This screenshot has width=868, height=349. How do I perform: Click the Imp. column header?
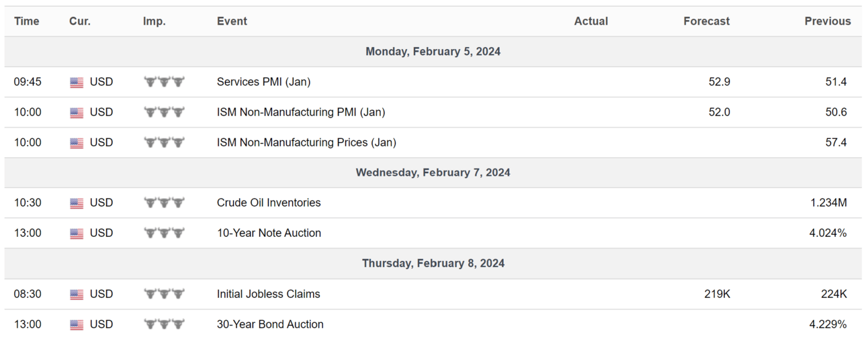154,21
